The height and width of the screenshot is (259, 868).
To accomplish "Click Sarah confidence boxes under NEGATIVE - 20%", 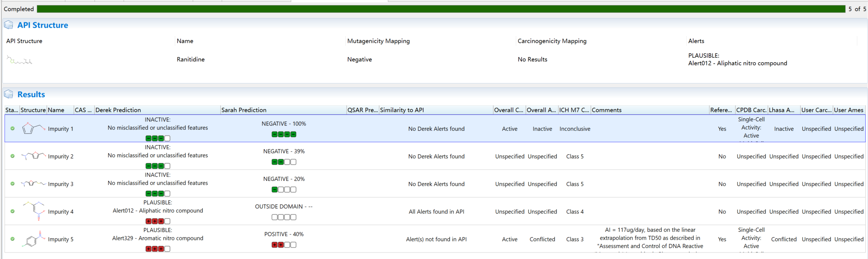I will 284,190.
